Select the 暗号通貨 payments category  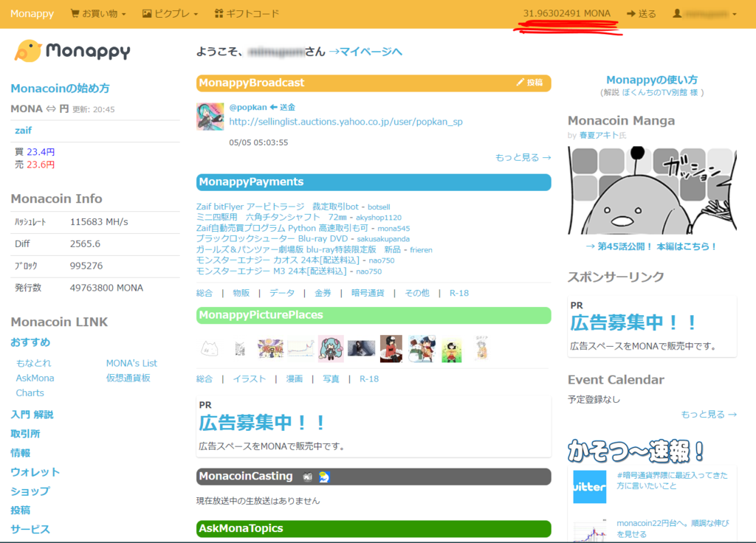368,293
